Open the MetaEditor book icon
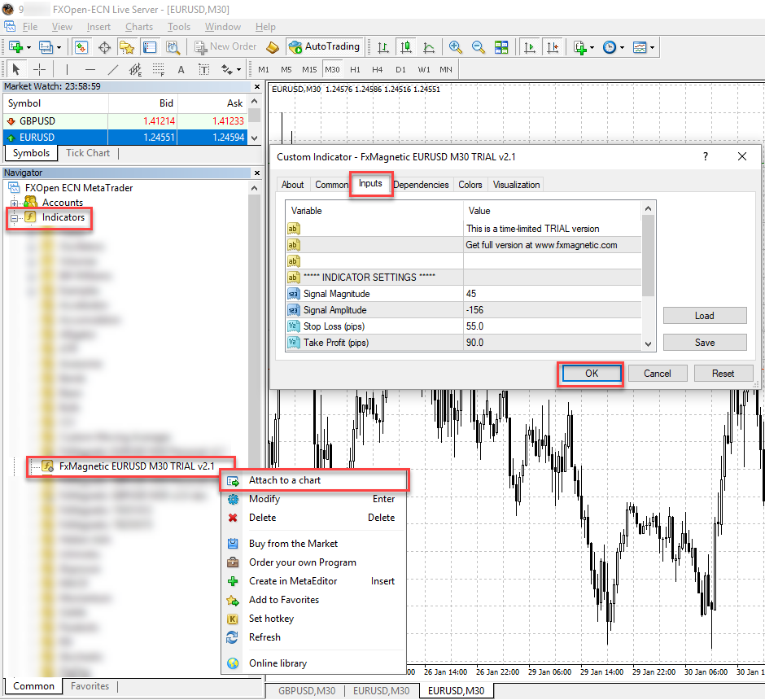This screenshot has width=765, height=700. pos(273,47)
